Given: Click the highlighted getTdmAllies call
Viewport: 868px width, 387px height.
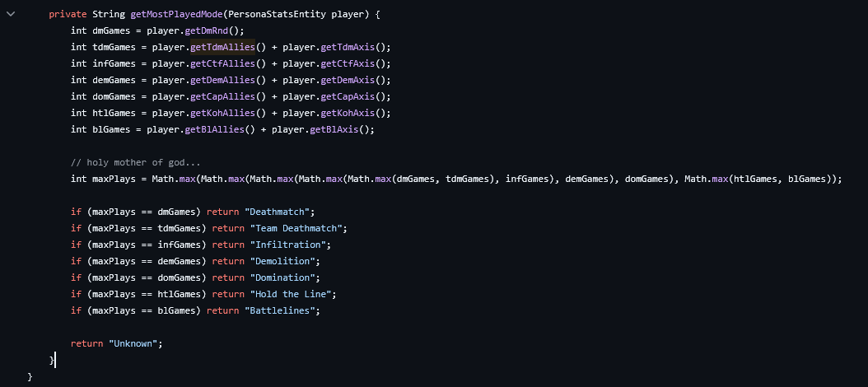Looking at the screenshot, I should pos(222,48).
